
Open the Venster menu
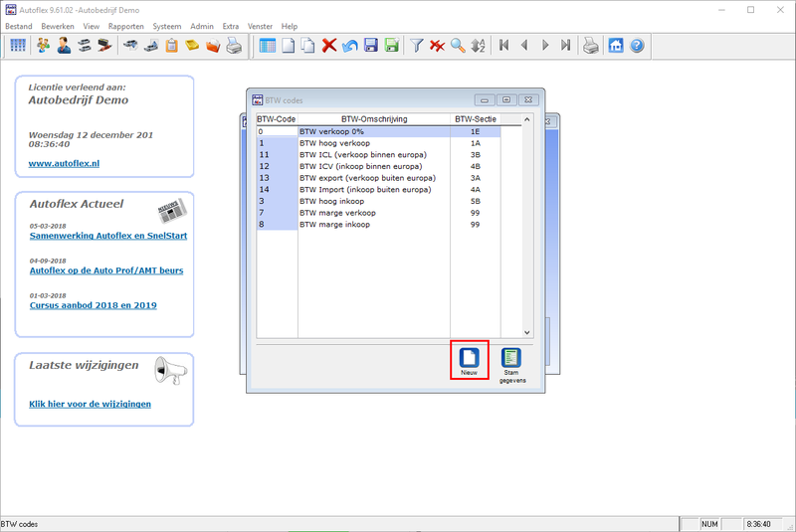click(260, 27)
